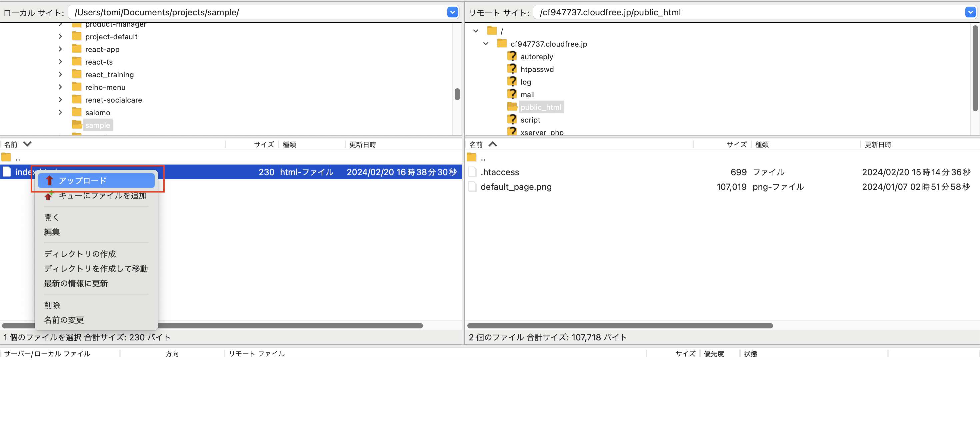Screen dimensions: 980x423
Task: Click the red upload arrow icon
Action: (x=49, y=181)
